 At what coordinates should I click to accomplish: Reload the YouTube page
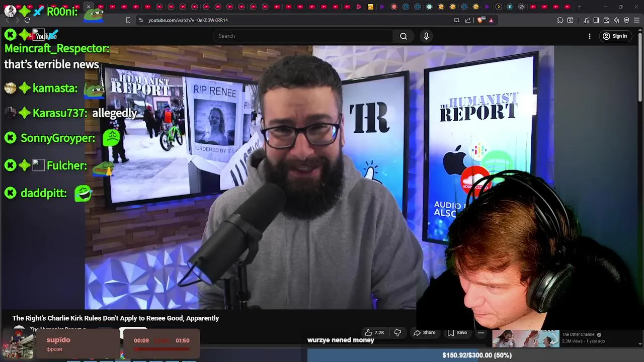[27, 20]
